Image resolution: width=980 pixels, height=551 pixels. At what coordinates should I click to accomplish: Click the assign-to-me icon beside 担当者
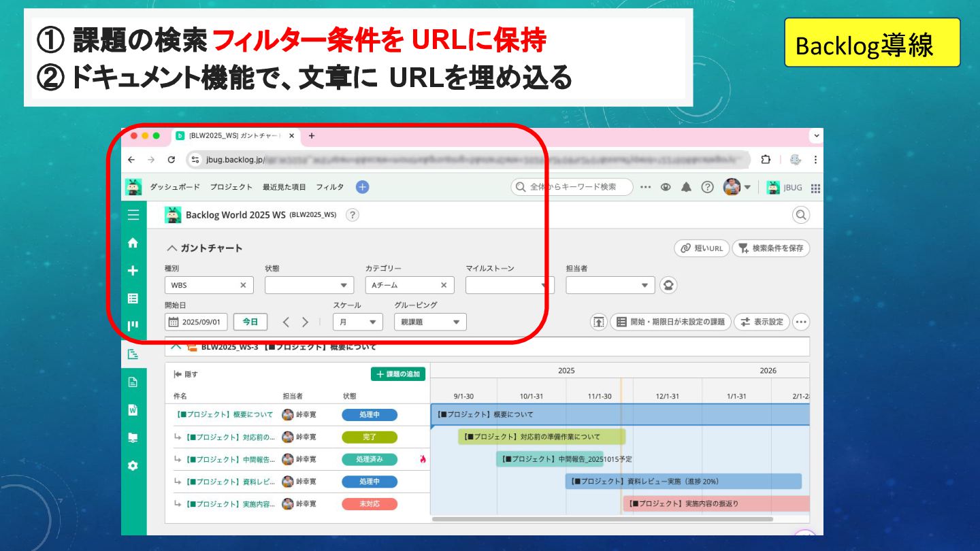[x=668, y=285]
